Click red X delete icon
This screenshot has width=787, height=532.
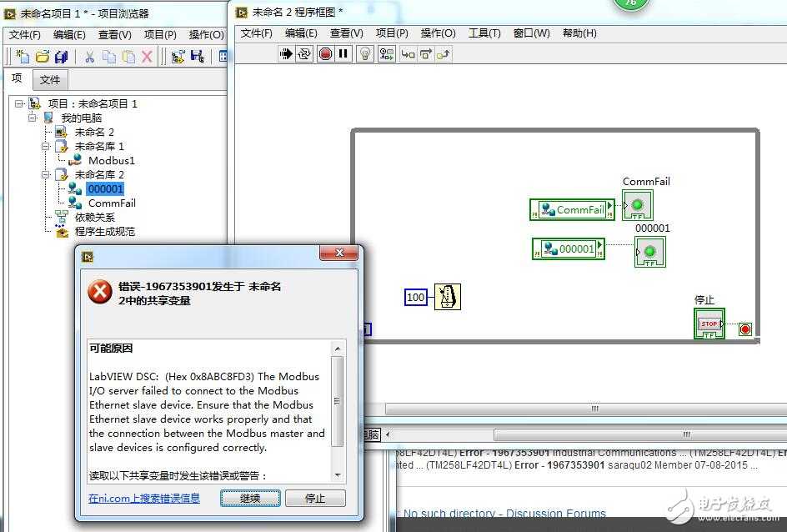coord(147,57)
